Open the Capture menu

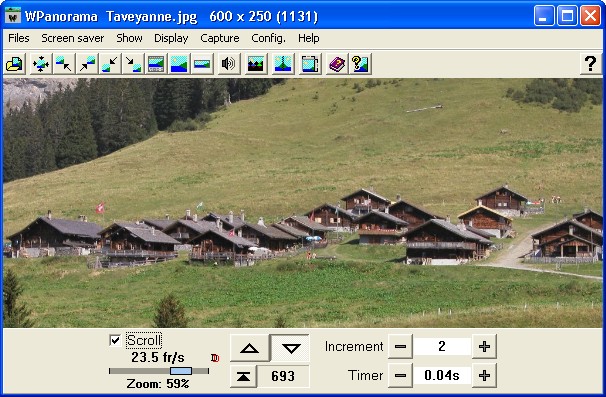tap(220, 38)
